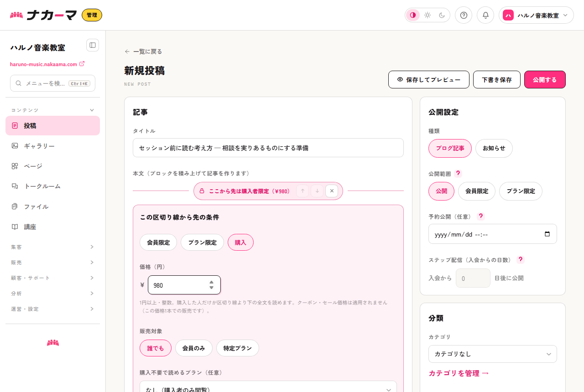Expand the 運営・設定 sidebar section

[53, 309]
